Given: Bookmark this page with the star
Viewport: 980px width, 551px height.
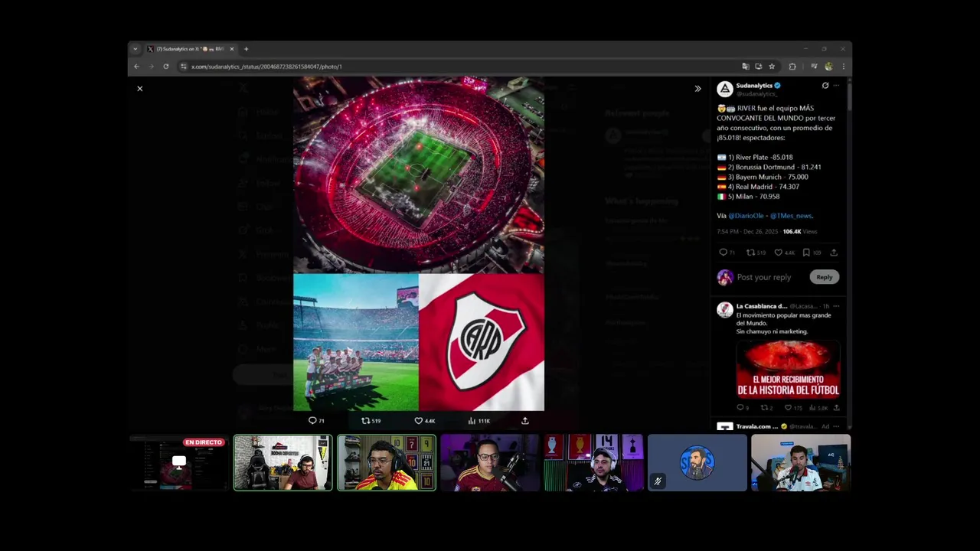Looking at the screenshot, I should (x=772, y=67).
